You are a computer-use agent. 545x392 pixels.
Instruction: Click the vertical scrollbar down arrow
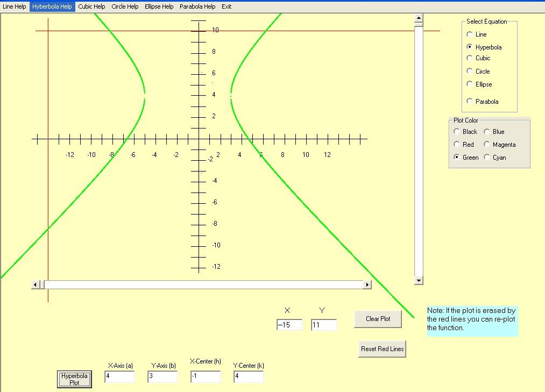click(419, 281)
